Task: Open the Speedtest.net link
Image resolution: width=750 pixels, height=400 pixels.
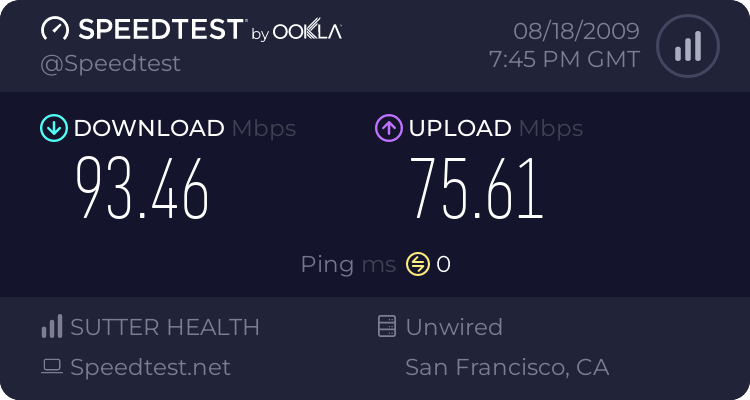Action: pos(150,367)
